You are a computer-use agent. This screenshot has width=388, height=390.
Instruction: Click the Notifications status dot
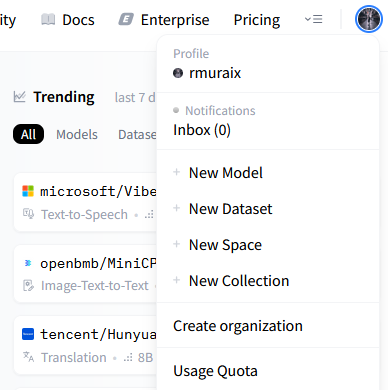tap(176, 110)
